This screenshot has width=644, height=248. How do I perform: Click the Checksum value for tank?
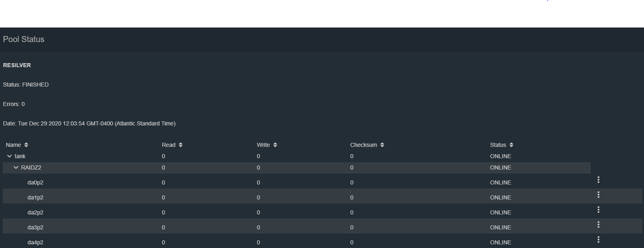[352, 156]
